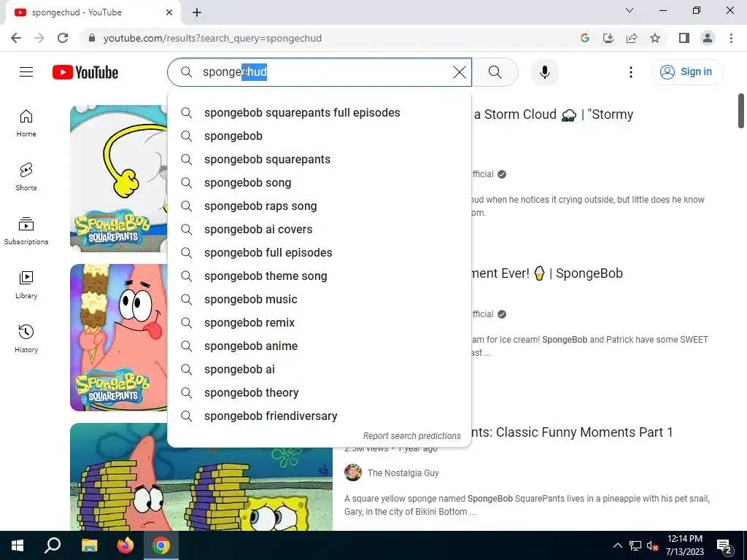Select the 'spongebob ai' suggestion
This screenshot has height=560, width=747.
pos(320,370)
